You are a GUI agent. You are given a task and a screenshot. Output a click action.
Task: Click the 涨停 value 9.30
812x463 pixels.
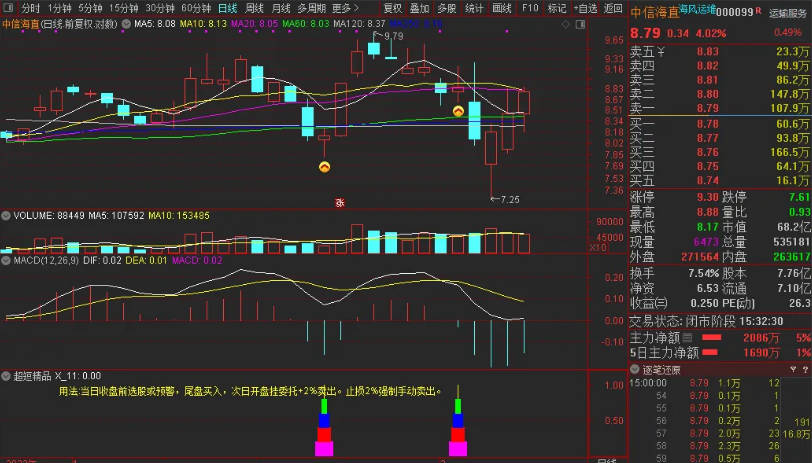[x=707, y=197]
